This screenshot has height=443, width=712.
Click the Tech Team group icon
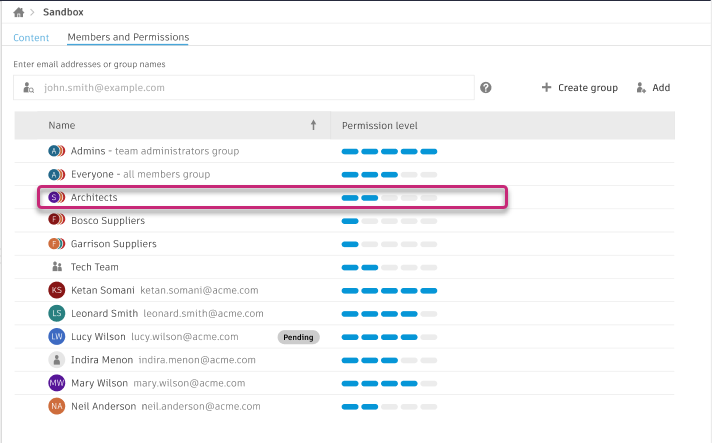tap(56, 267)
